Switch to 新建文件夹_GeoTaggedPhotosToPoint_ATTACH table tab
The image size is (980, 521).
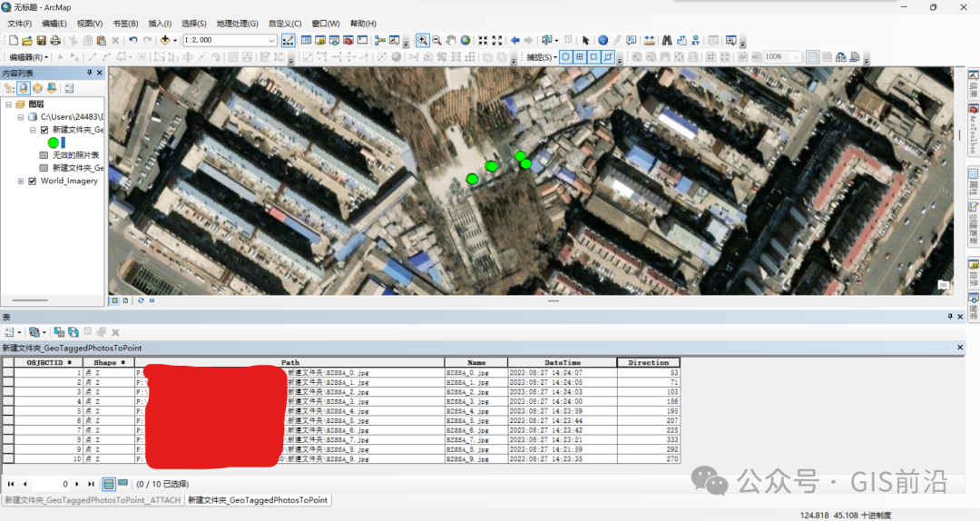(x=93, y=500)
